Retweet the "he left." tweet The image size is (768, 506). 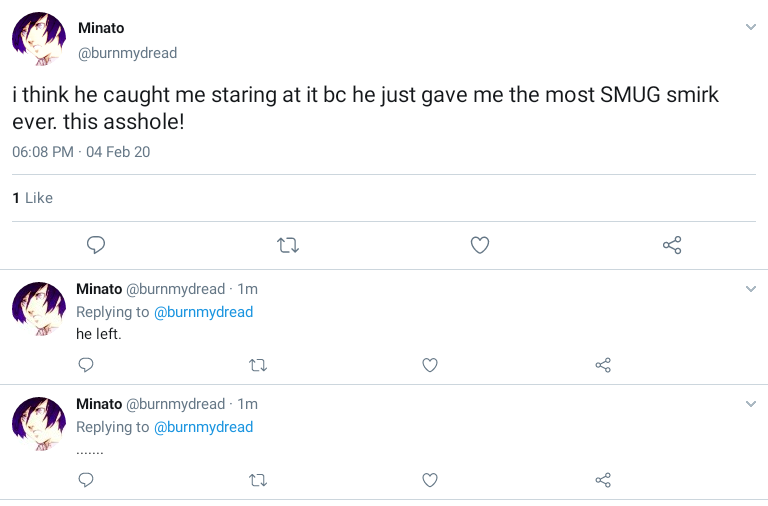click(x=258, y=365)
